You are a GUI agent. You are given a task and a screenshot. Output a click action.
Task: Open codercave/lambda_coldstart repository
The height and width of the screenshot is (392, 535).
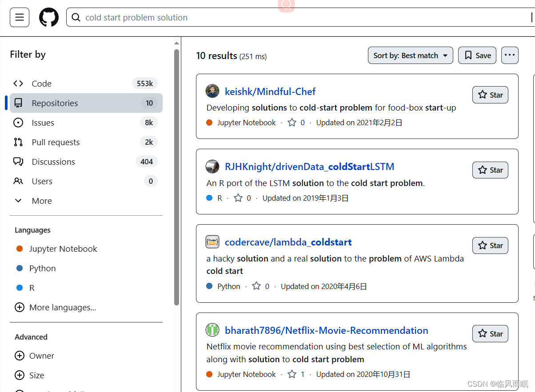(288, 242)
